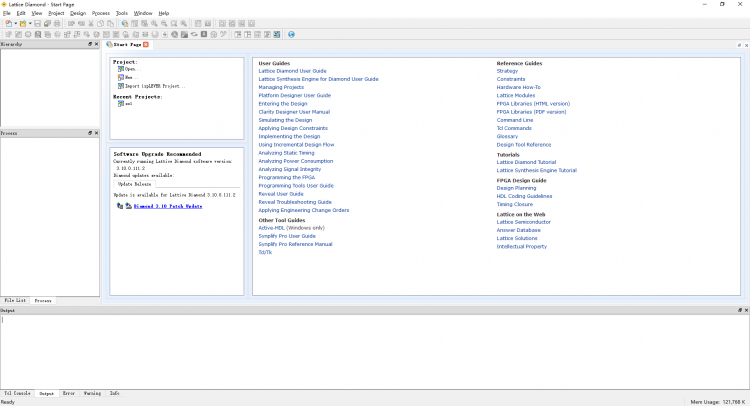Close the Start Page tab with red X
Screen dimensions: 750x406
[146, 45]
